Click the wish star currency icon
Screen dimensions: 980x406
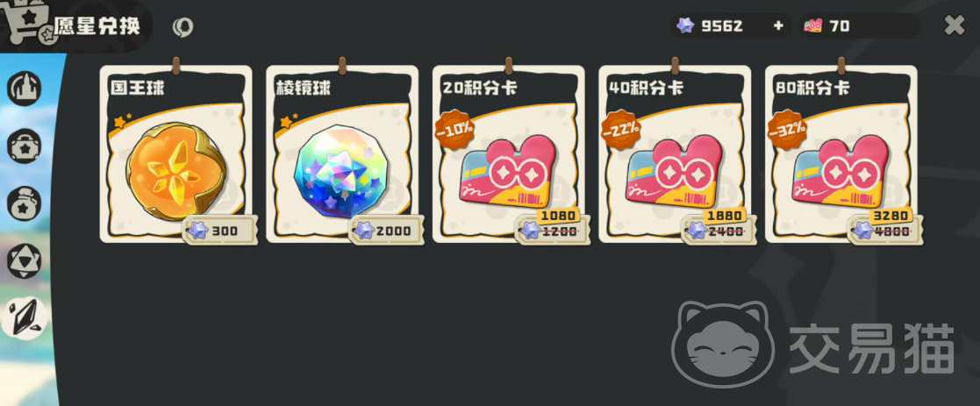click(685, 25)
